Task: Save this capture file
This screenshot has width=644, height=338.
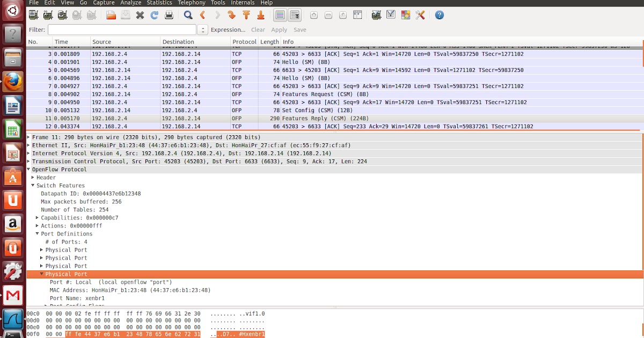Action: [x=126, y=15]
